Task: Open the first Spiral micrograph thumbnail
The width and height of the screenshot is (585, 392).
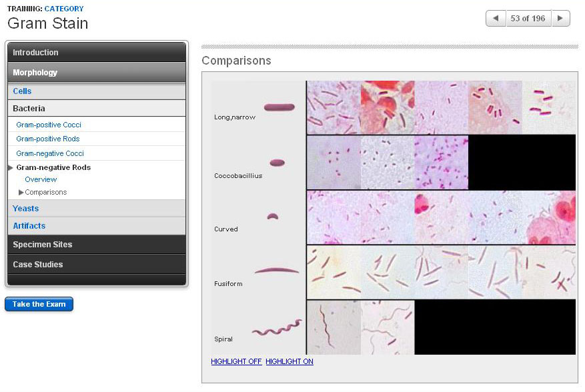Action: 333,327
